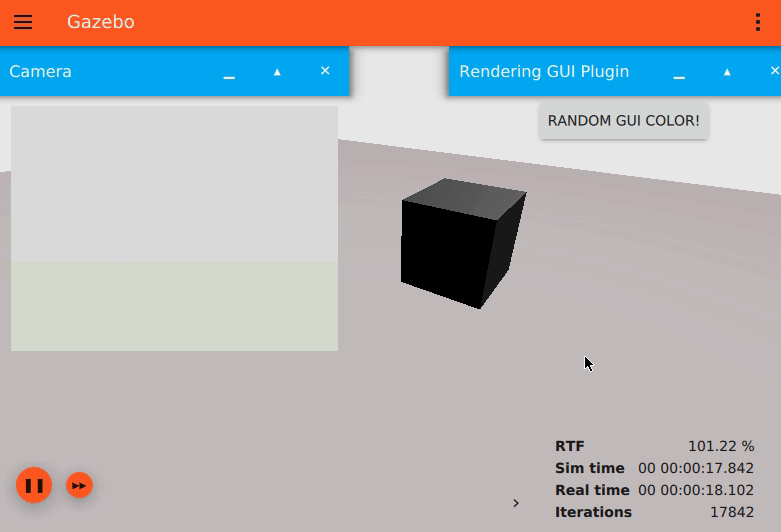Close the Rendering GUI Plugin panel
This screenshot has width=781, height=532.
pos(775,71)
